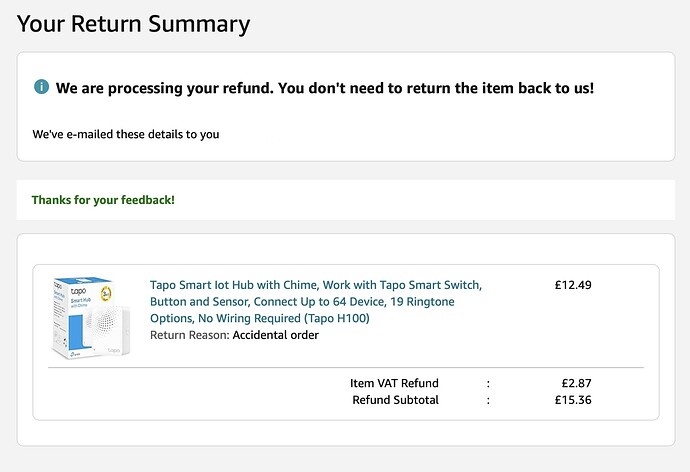Click the 'Thanks for your feedback!' banner text
Viewport: 690px width, 472px height.
coord(103,200)
